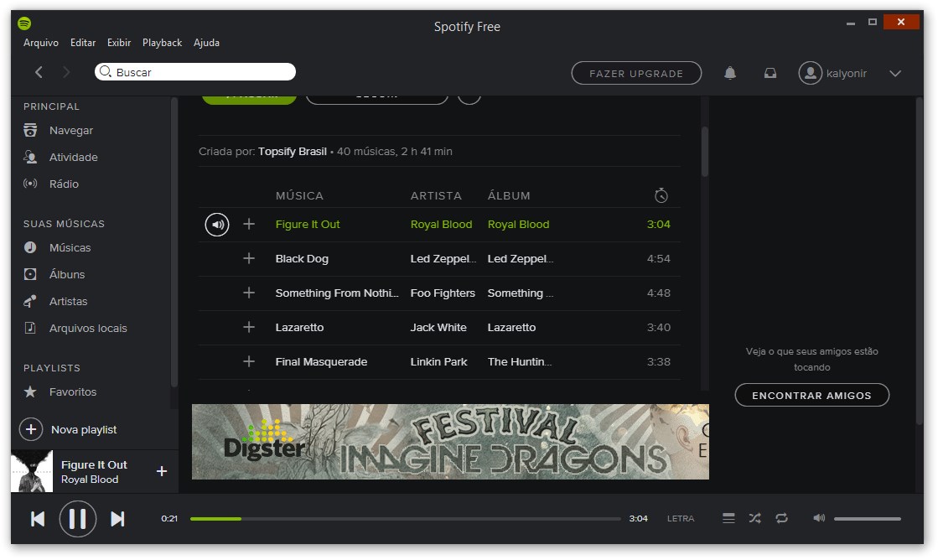Screen dimensions: 938x560
Task: Sort by duration clock icon
Action: coord(661,195)
